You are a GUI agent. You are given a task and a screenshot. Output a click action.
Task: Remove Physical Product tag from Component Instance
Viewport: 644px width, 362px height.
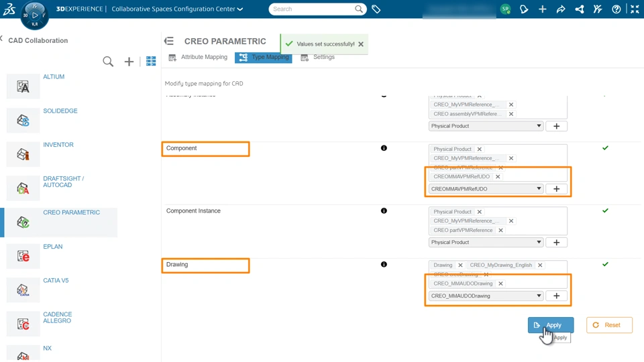(x=479, y=212)
